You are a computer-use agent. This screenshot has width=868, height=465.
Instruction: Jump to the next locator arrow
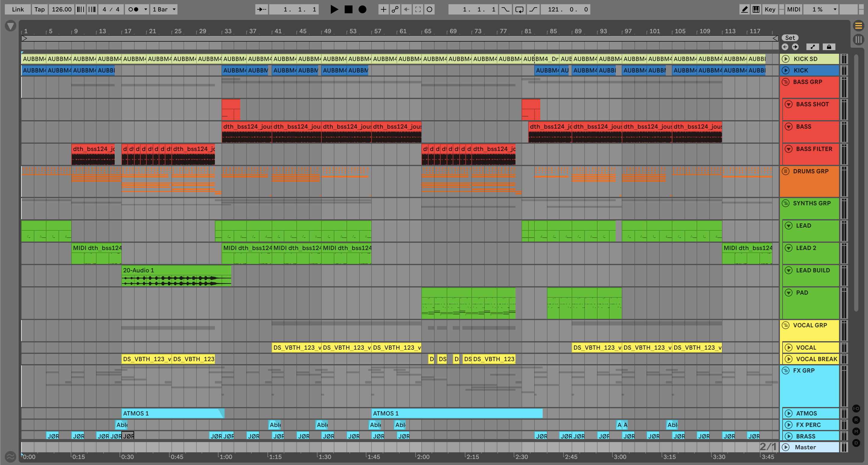point(795,47)
